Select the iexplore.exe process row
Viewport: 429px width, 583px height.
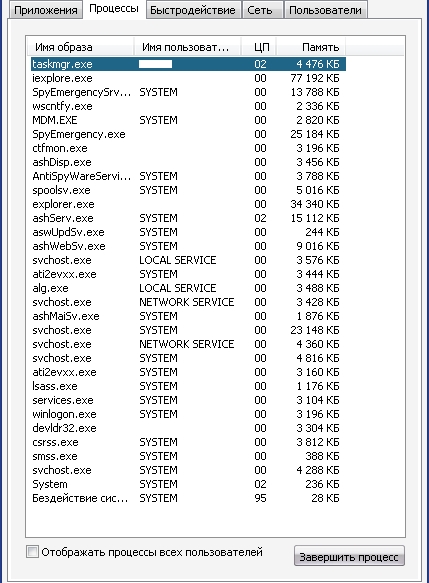188,78
